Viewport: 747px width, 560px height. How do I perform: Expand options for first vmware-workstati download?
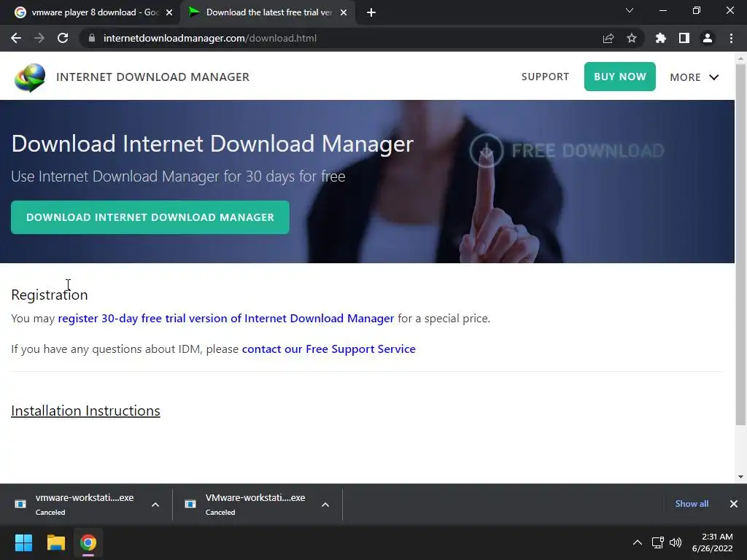click(155, 505)
